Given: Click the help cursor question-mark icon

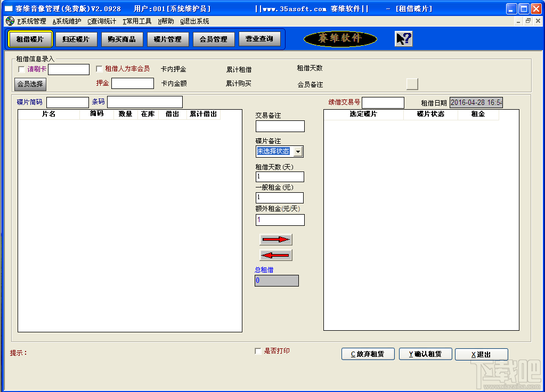Looking at the screenshot, I should coord(403,38).
